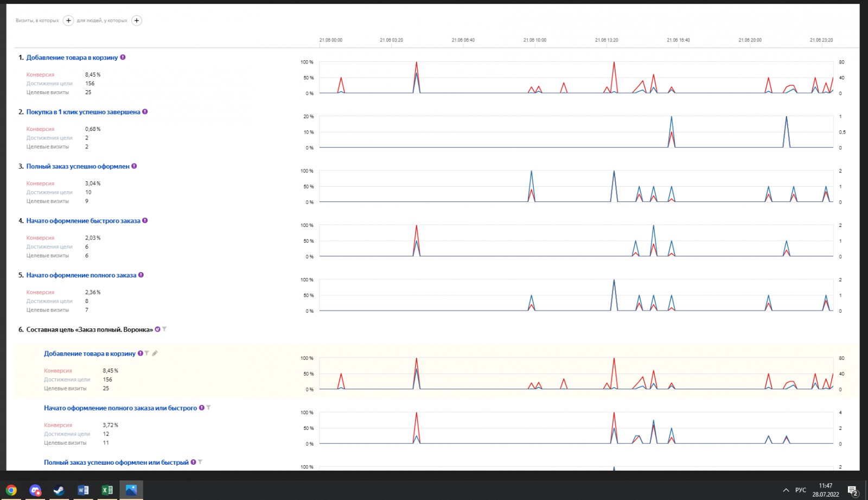The height and width of the screenshot is (500, 868).
Task: Open goal 1 'Добавление товара в корзину' link
Action: tap(72, 58)
